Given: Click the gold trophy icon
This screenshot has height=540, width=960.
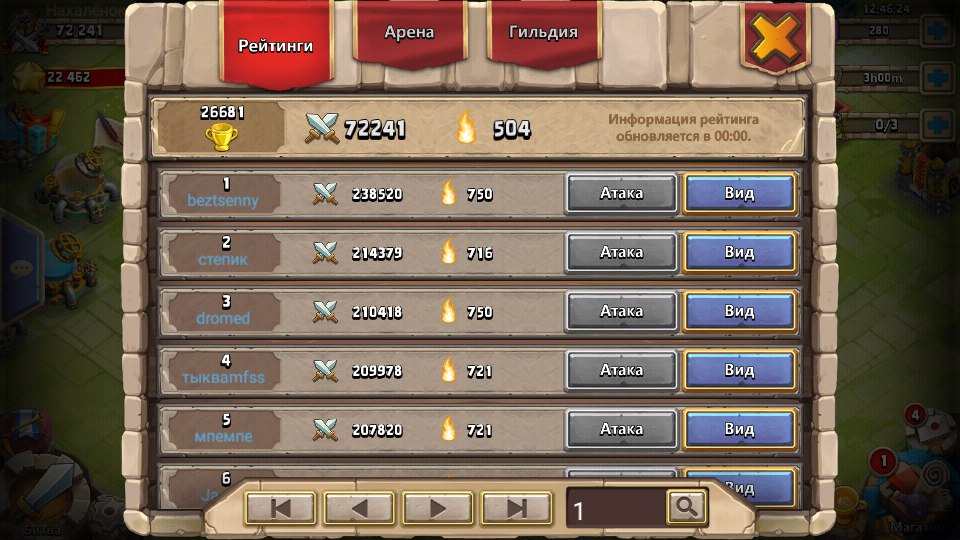Looking at the screenshot, I should pyautogui.click(x=222, y=137).
